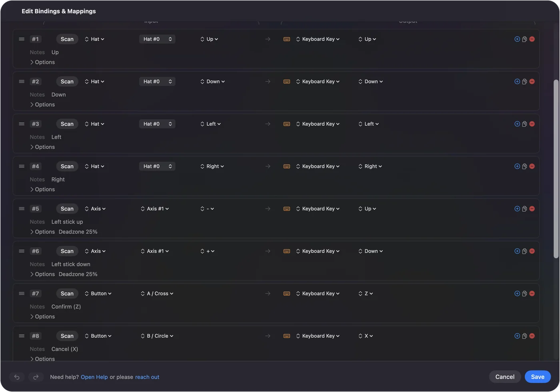Open the Hat input type dropdown in #2
This screenshot has height=392, width=560.
click(94, 82)
